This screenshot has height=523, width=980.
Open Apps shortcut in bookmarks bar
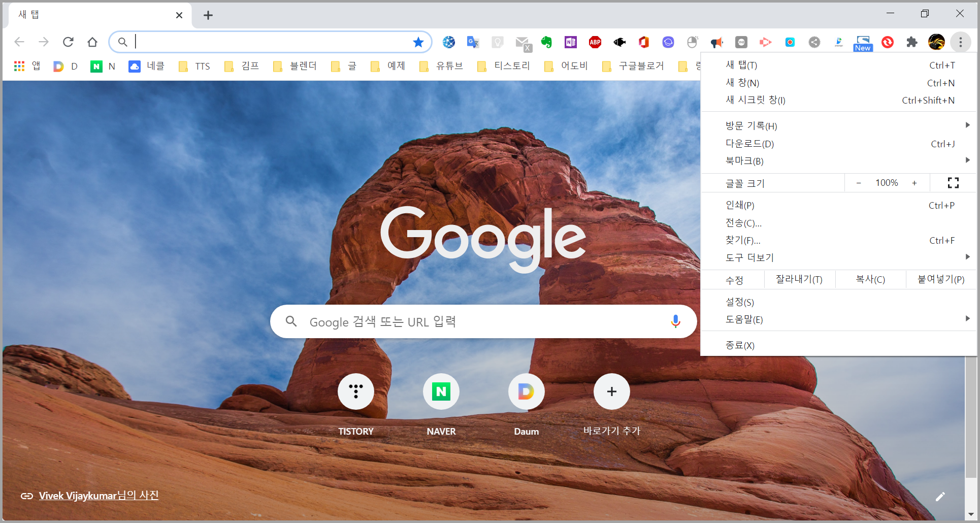(27, 66)
